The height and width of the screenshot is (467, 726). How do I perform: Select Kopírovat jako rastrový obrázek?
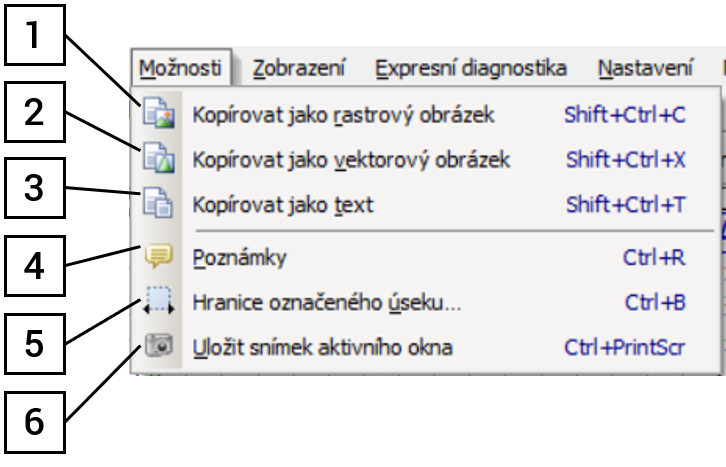coord(343,115)
